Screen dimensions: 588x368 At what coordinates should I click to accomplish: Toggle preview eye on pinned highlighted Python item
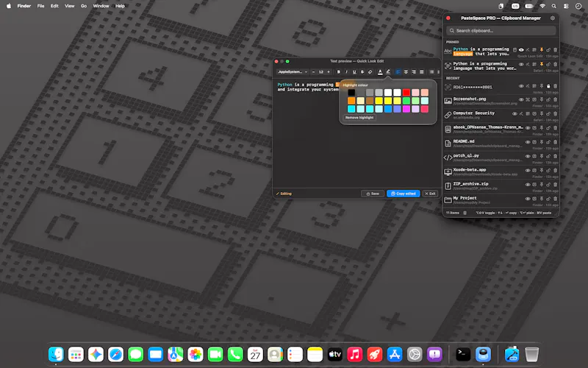521,50
